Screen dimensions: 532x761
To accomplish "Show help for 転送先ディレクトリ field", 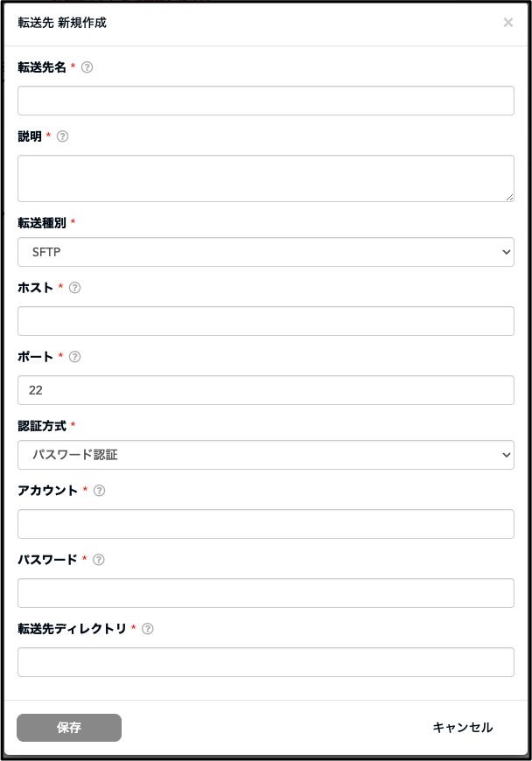I will 148,629.
